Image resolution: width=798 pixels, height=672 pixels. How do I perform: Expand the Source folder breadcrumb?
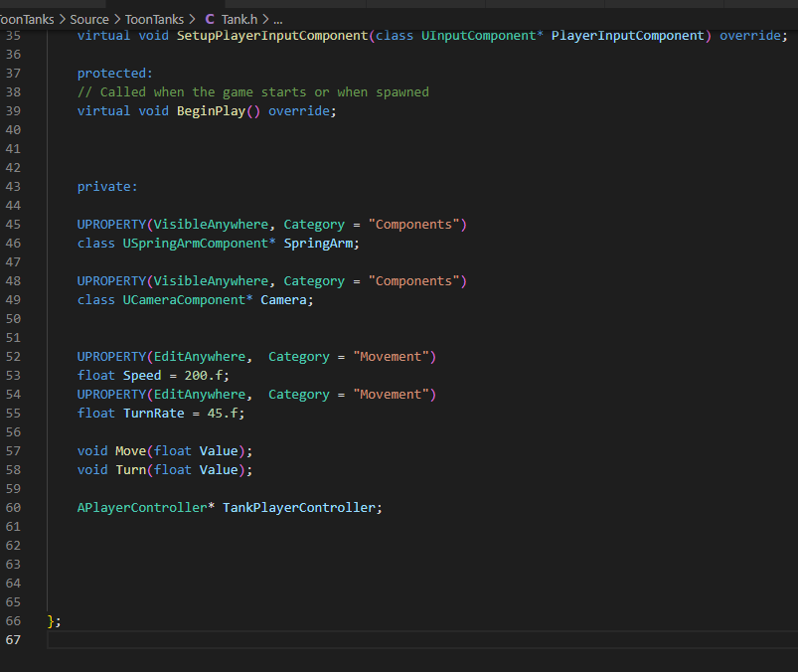point(88,17)
